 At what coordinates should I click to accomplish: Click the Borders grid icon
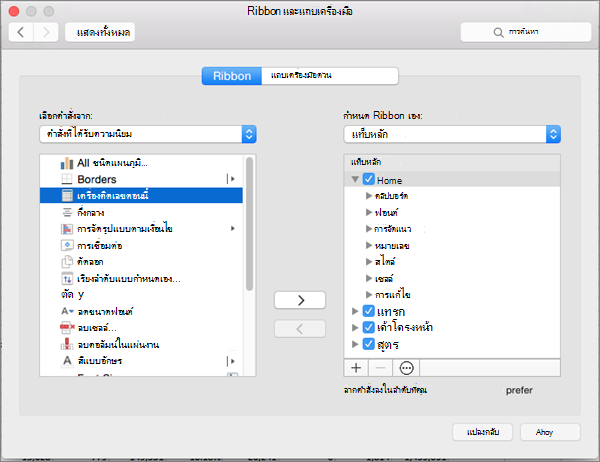tap(67, 179)
